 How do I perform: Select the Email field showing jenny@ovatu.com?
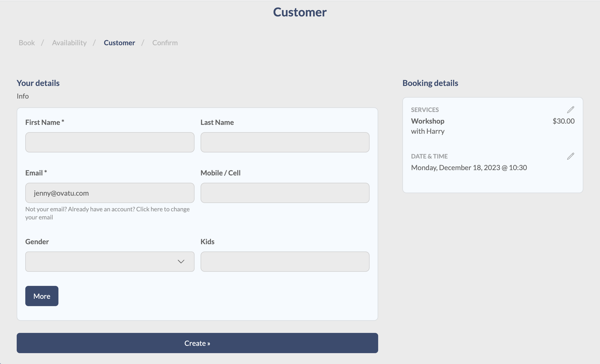pos(109,193)
